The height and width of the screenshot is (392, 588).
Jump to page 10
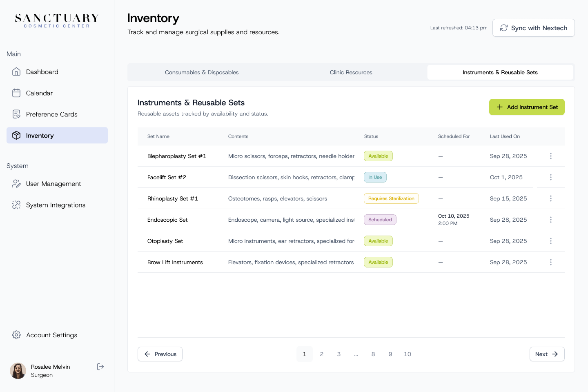click(408, 354)
